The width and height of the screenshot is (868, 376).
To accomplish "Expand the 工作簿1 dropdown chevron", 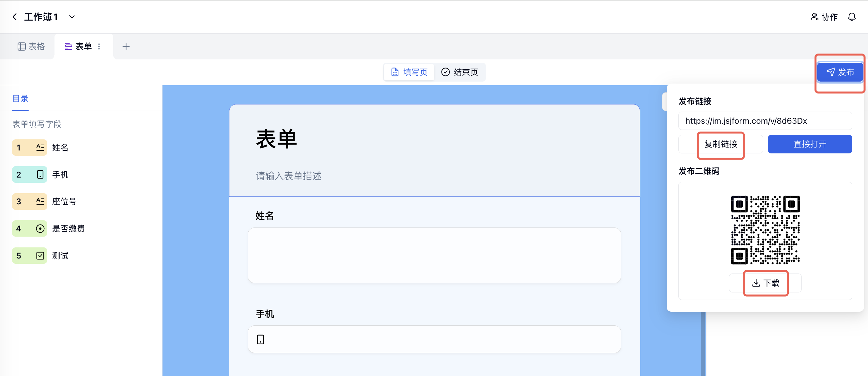I will pyautogui.click(x=72, y=17).
